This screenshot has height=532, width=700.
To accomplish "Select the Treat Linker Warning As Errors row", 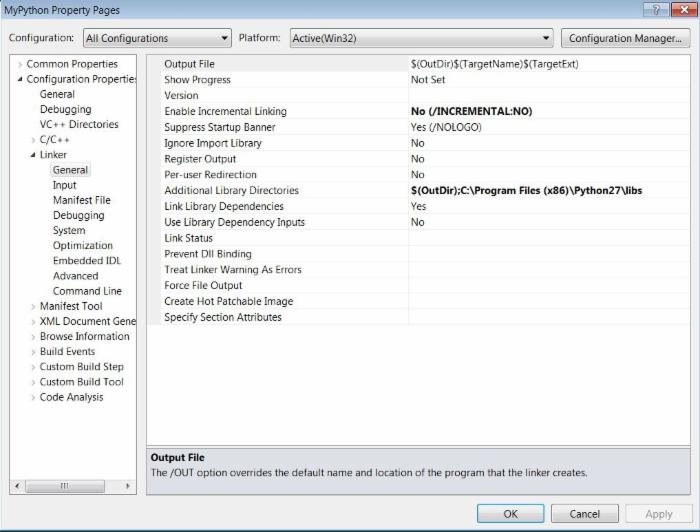I will pyautogui.click(x=232, y=270).
